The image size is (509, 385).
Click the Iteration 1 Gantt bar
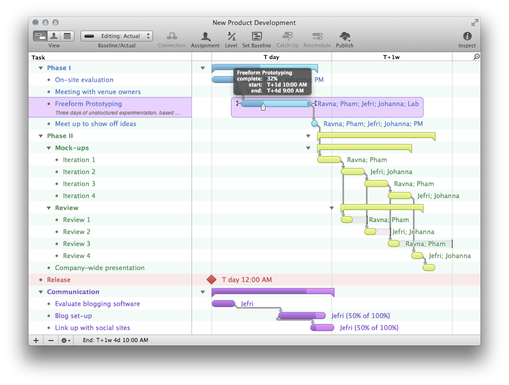(329, 160)
